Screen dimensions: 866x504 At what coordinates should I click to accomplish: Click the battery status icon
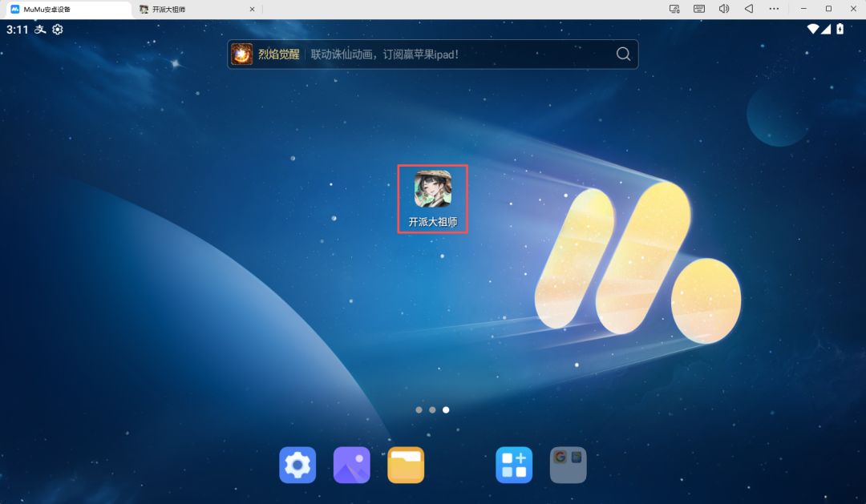840,29
